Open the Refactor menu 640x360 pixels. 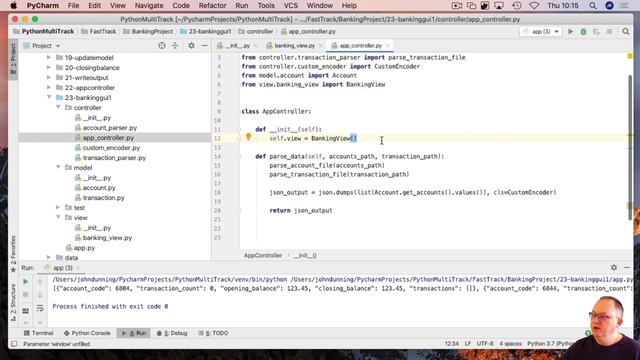pos(212,6)
